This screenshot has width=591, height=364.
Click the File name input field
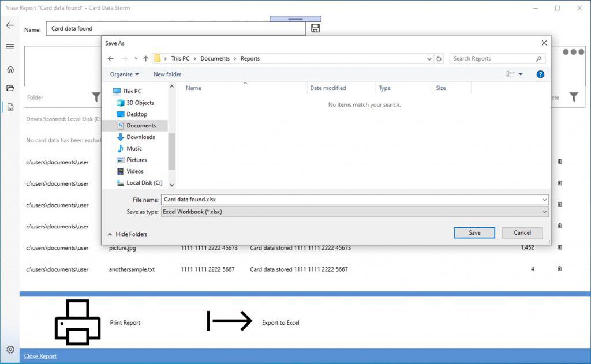(351, 200)
